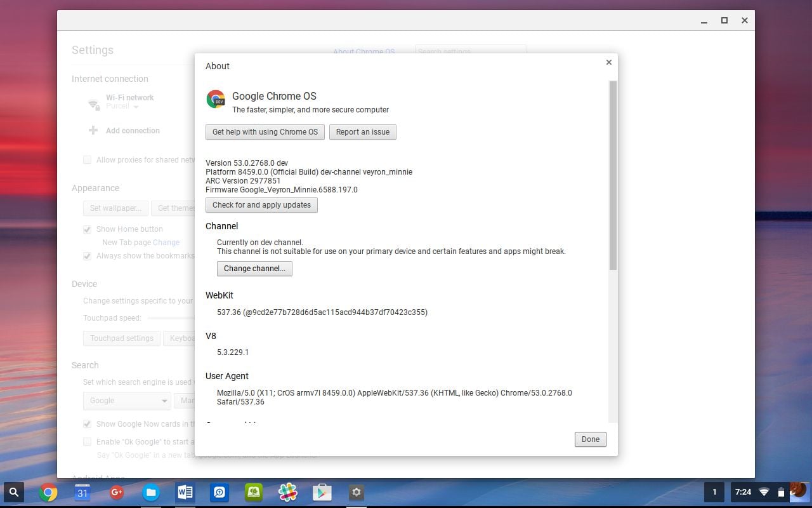Image resolution: width=812 pixels, height=508 pixels.
Task: Click Check for and apply updates
Action: tap(261, 205)
